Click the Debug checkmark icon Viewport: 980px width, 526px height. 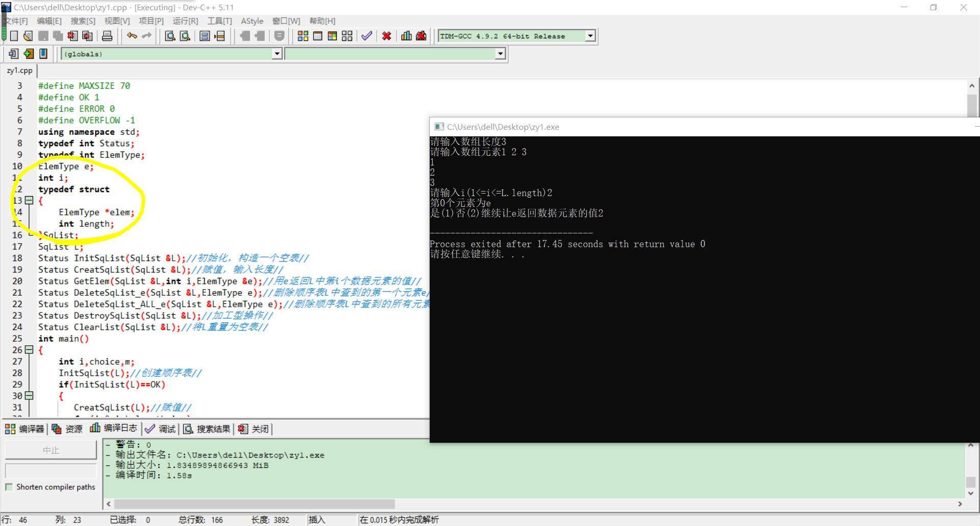[366, 36]
